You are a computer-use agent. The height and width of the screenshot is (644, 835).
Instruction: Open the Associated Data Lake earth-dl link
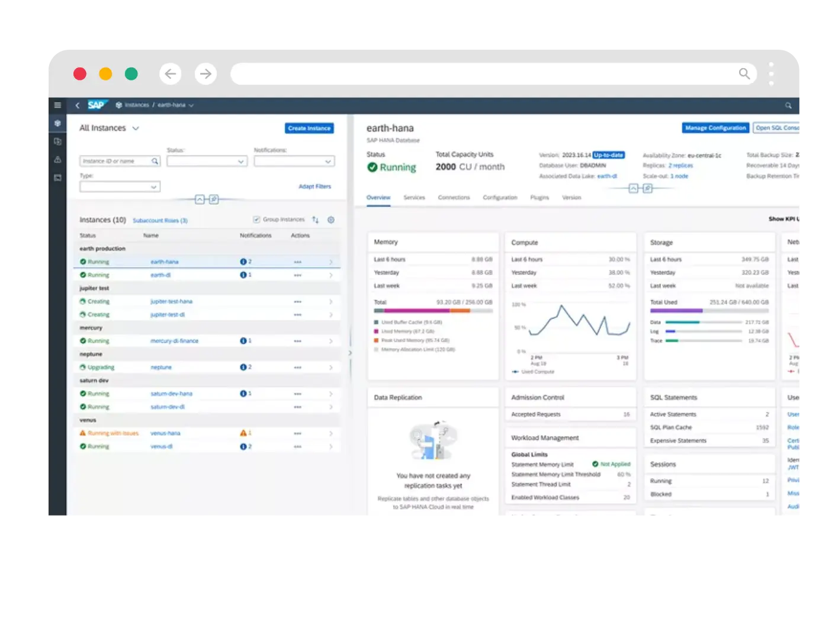click(607, 176)
